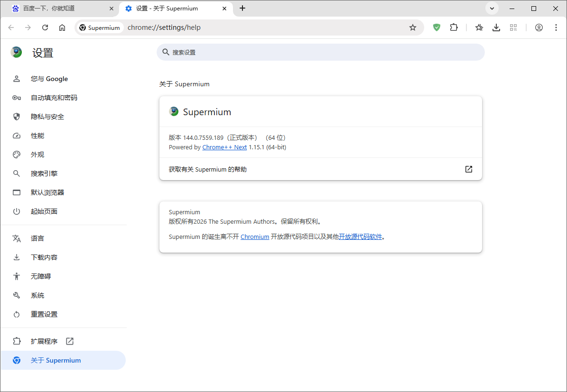The width and height of the screenshot is (567, 392).
Task: Open the Chromium link
Action: 255,237
